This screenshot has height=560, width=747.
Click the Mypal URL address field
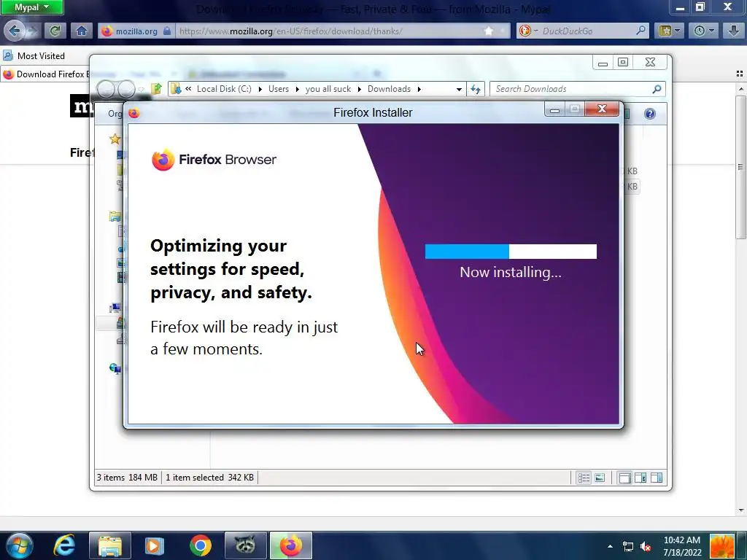point(329,31)
